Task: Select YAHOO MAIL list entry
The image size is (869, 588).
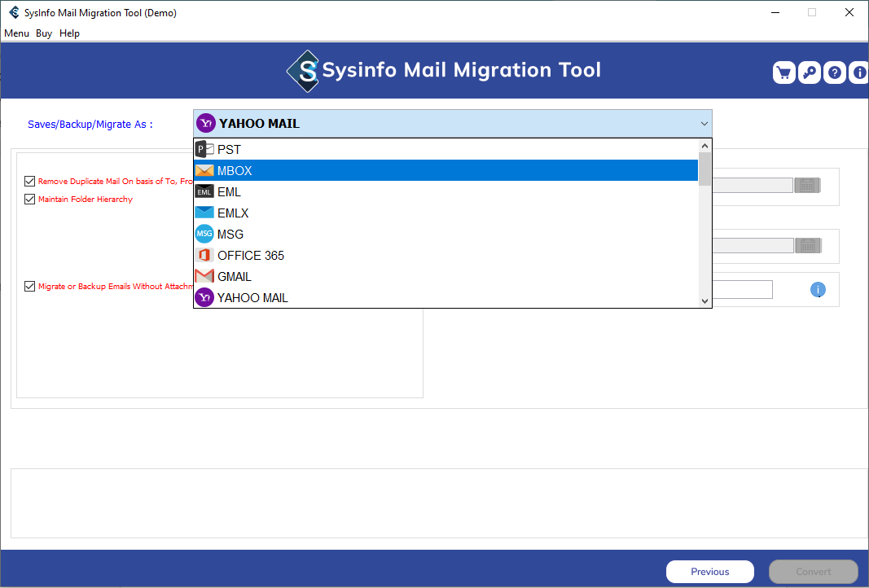Action: pyautogui.click(x=445, y=297)
